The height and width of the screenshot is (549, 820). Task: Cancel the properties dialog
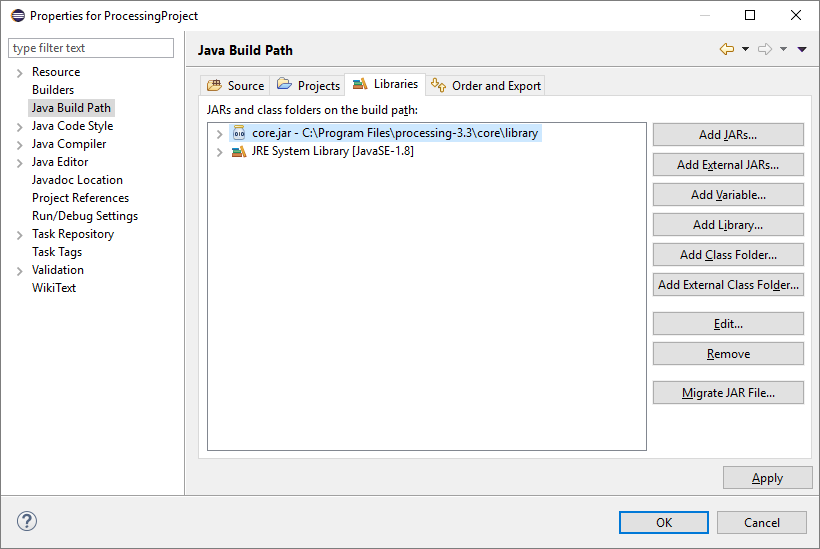point(761,522)
